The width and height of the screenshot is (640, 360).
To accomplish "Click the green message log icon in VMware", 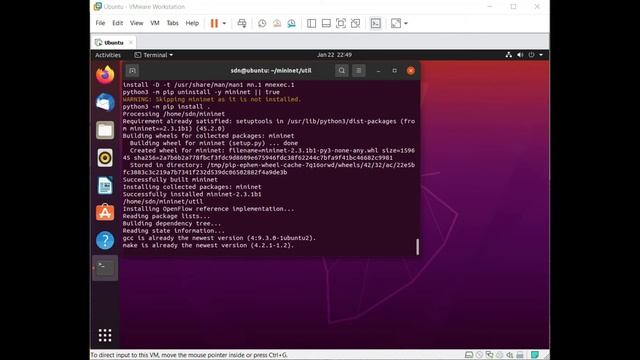I will (x=535, y=355).
